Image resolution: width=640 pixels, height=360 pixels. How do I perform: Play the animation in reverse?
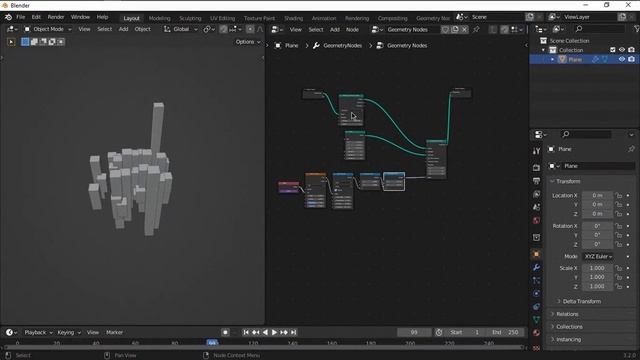pyautogui.click(x=265, y=332)
